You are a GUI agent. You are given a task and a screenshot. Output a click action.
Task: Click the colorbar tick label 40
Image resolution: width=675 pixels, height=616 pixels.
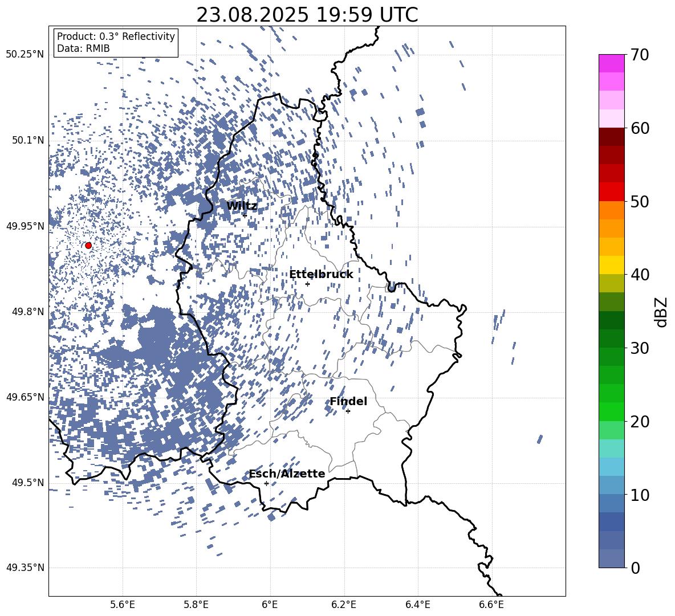pos(640,275)
